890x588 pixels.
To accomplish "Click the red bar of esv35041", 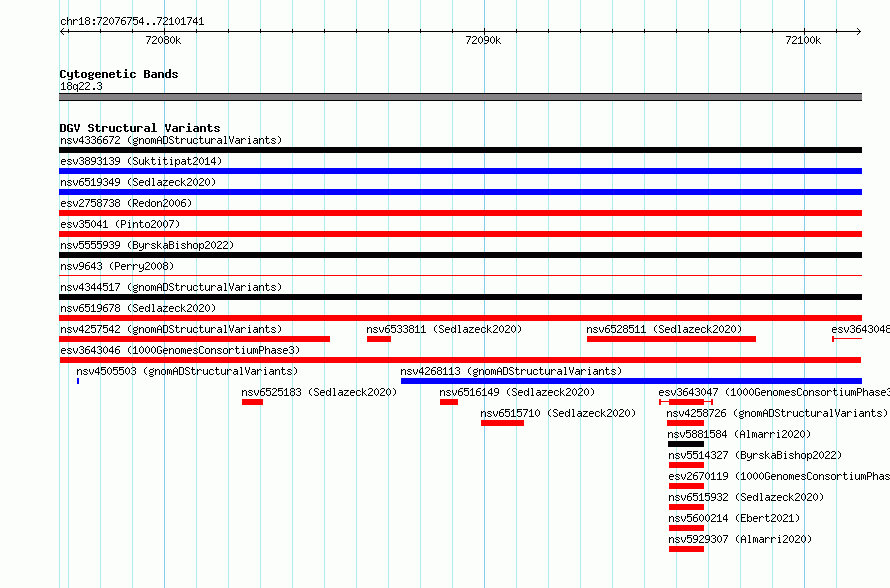I will pos(460,234).
